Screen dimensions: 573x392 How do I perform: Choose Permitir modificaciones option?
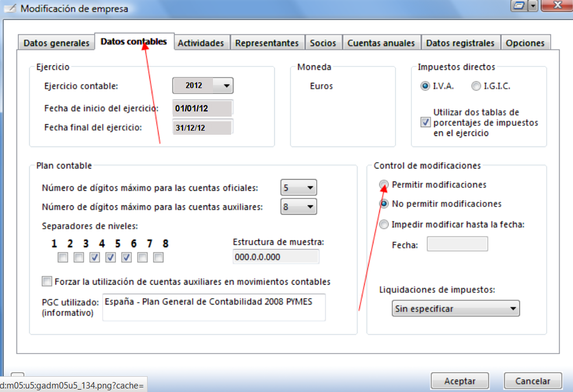384,185
